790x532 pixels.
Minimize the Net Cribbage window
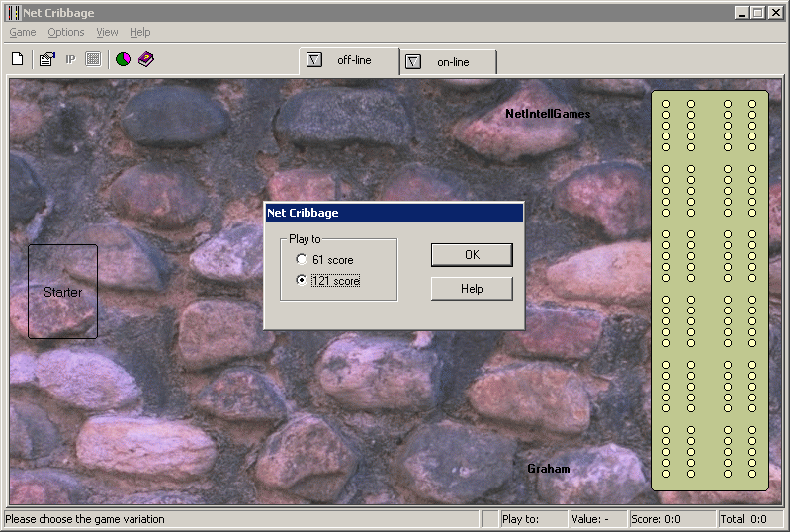click(x=742, y=13)
